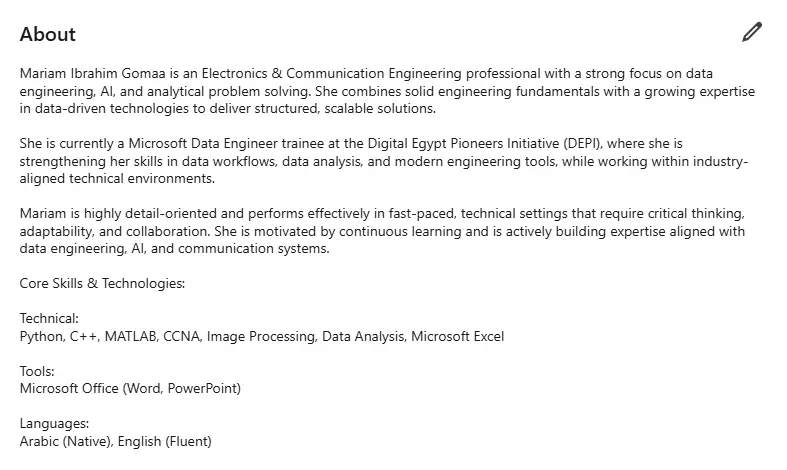
Task: Click the paragraph starting "Mariam is highly detail-oriented"
Action: pos(380,231)
